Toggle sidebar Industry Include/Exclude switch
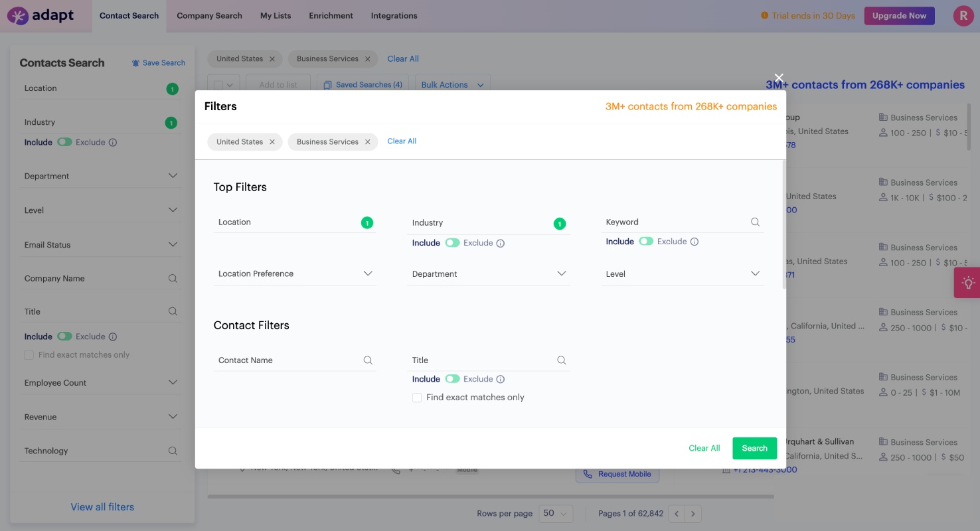The width and height of the screenshot is (980, 531). click(64, 142)
